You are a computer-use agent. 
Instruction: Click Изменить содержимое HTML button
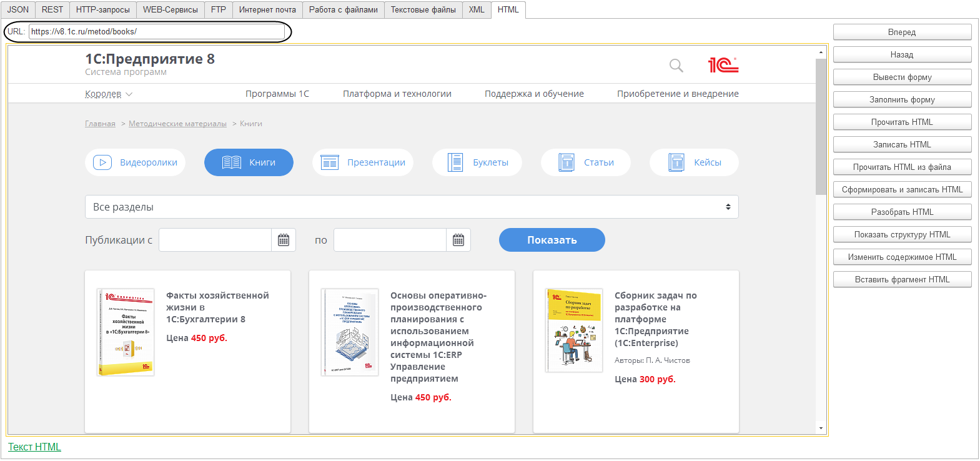(902, 257)
